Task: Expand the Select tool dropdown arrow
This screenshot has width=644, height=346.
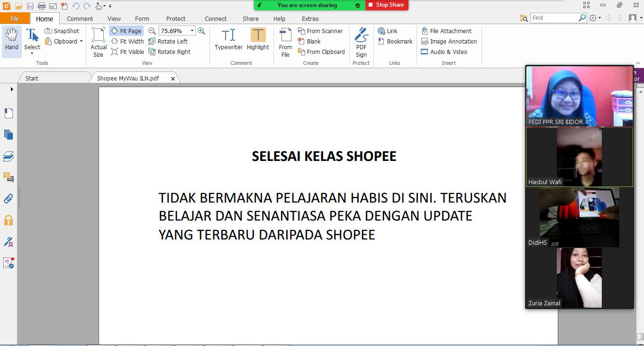Action: 32,53
